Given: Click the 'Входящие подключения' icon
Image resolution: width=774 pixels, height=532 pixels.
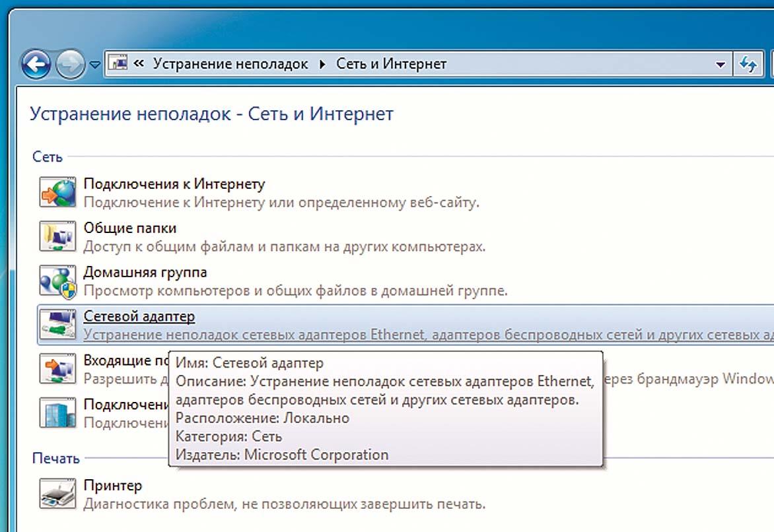Looking at the screenshot, I should [58, 369].
